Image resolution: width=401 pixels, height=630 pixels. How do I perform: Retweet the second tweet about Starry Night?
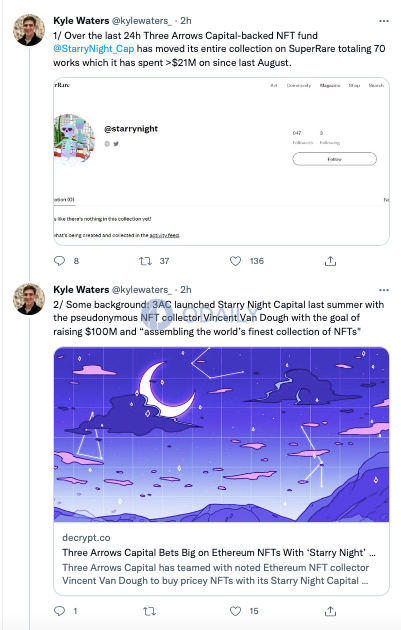[x=149, y=611]
